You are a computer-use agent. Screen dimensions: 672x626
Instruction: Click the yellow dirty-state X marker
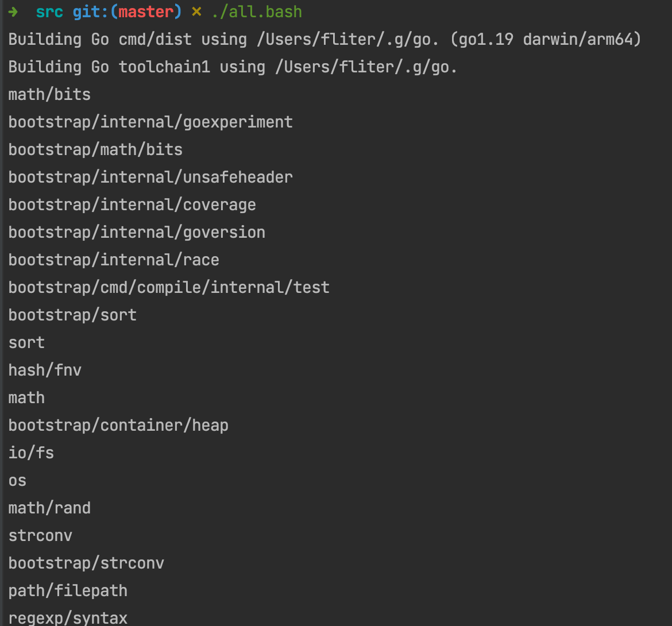coord(196,12)
